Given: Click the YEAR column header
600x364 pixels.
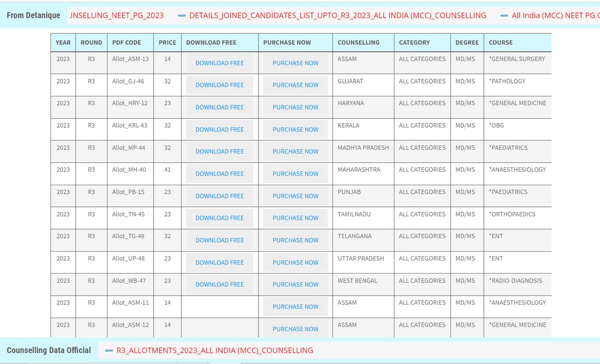Looking at the screenshot, I should [x=63, y=42].
